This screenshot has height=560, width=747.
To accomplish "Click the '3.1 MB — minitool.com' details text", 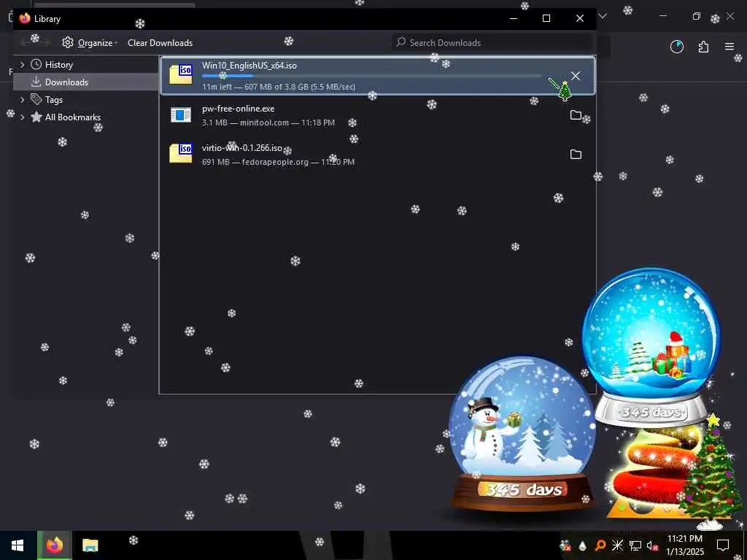I will pyautogui.click(x=268, y=122).
